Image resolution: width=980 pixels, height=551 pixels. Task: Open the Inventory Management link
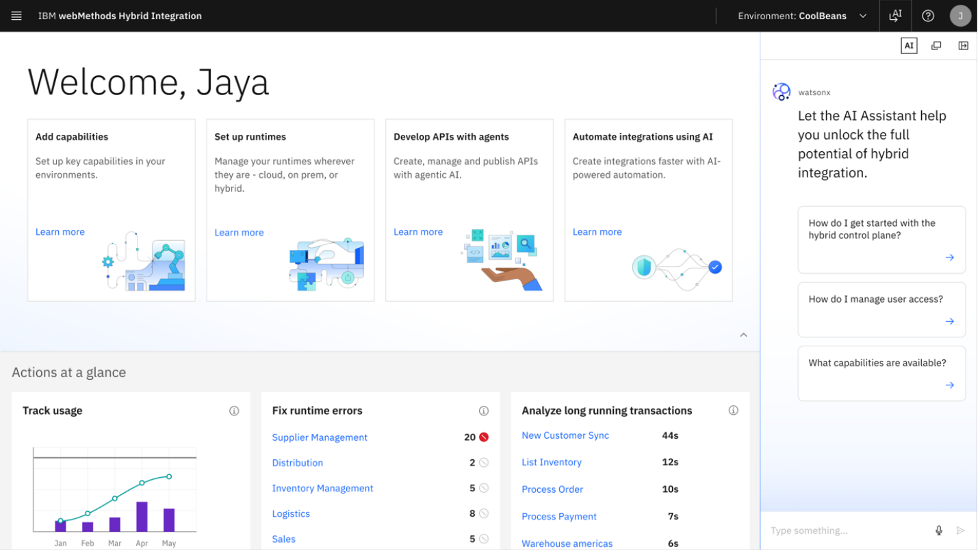coord(322,489)
